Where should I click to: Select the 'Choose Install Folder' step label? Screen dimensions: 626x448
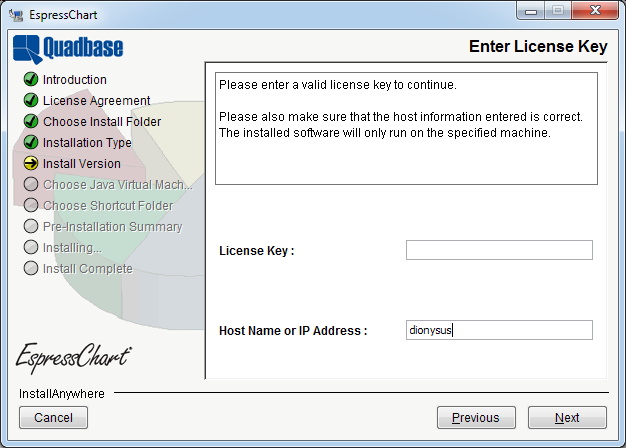point(102,121)
